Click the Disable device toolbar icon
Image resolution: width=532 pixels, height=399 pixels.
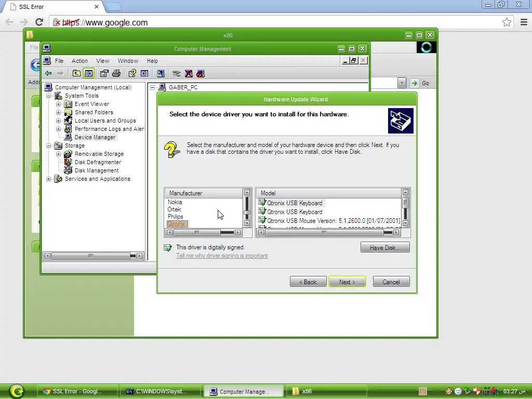[201, 73]
